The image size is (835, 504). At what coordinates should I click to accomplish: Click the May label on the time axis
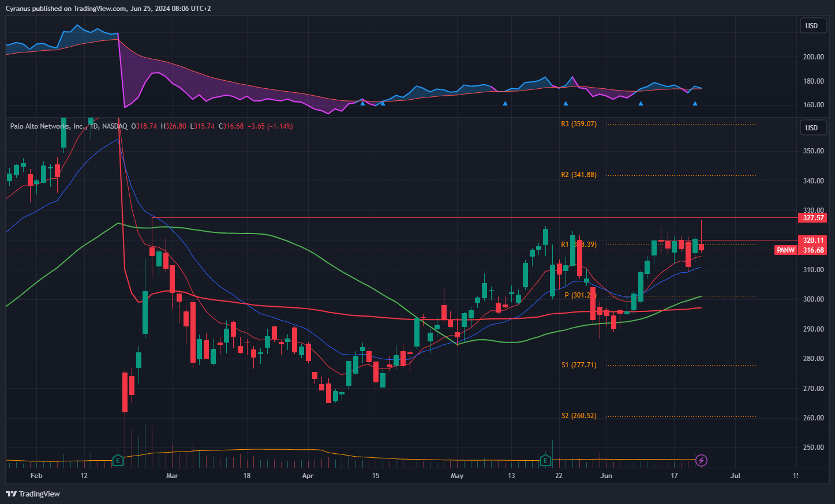(457, 476)
